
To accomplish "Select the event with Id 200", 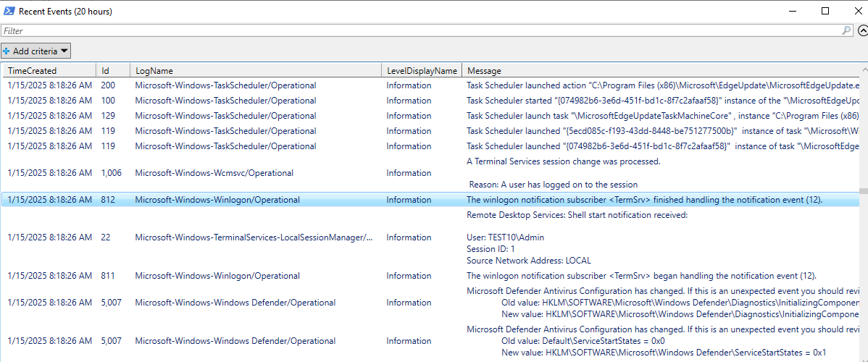I will (x=431, y=85).
